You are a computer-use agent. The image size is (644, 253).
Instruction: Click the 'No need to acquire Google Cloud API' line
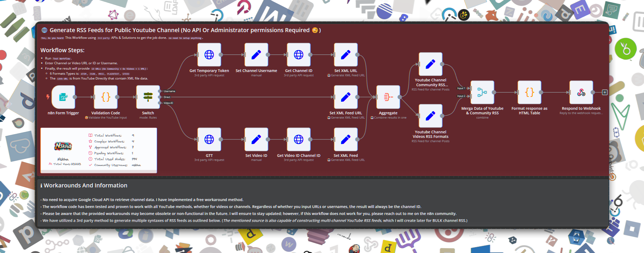point(142,200)
